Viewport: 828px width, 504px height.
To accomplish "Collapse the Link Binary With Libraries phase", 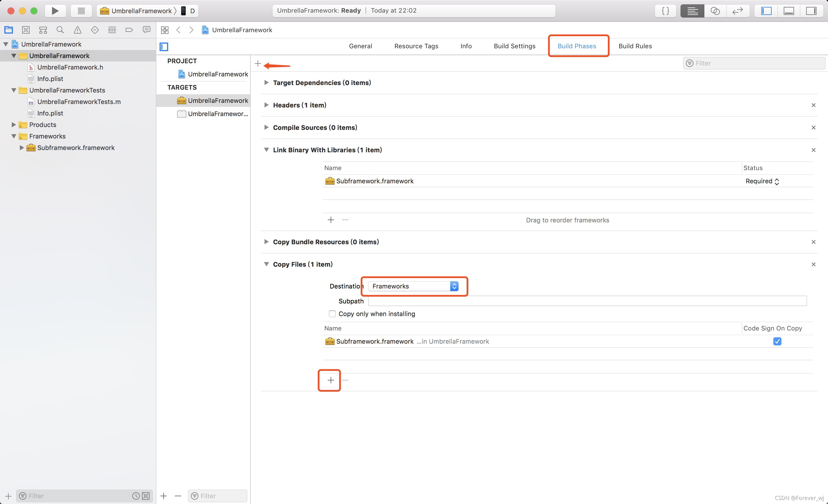I will [266, 150].
